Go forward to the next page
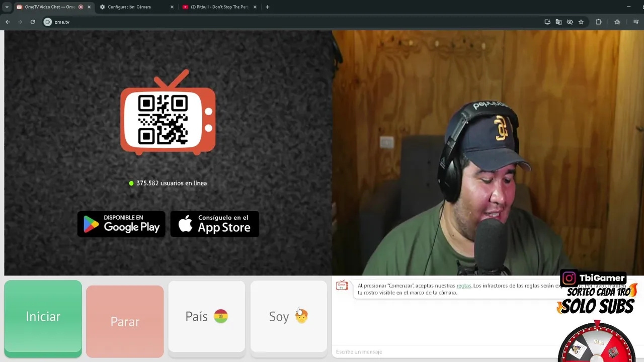This screenshot has height=362, width=644. click(20, 22)
